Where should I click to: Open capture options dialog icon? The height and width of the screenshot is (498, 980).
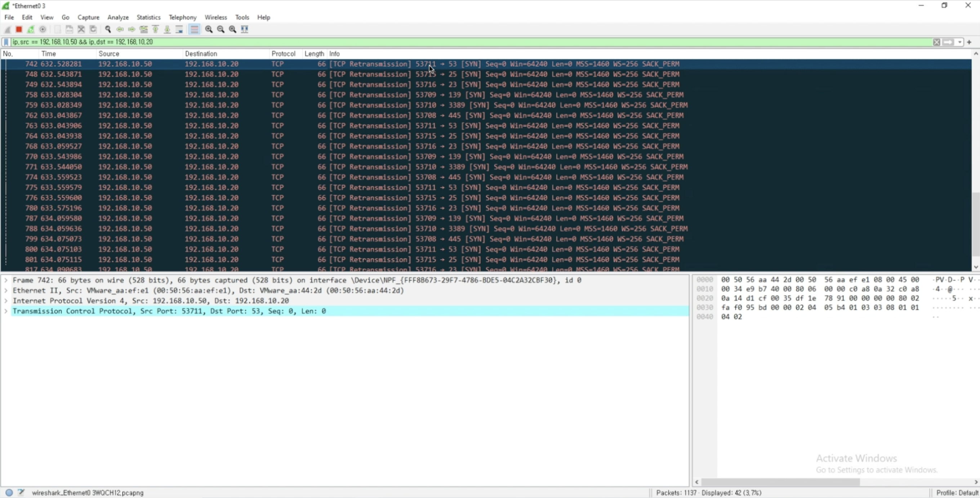point(43,29)
